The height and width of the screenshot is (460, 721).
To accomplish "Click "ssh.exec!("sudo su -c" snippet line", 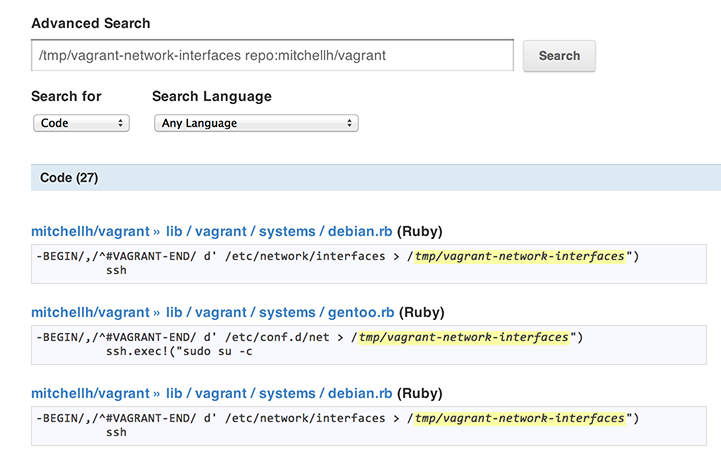I will pos(179,351).
